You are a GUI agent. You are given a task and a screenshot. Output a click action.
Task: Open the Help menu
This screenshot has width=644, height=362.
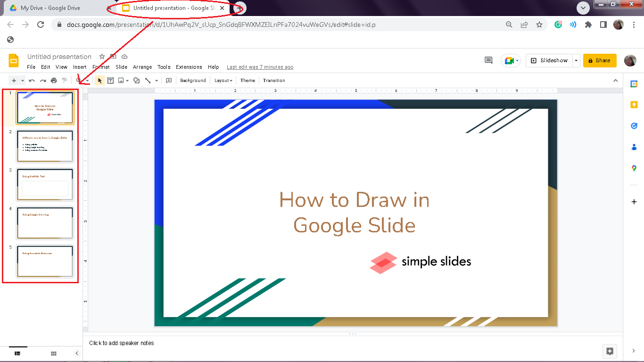(214, 67)
